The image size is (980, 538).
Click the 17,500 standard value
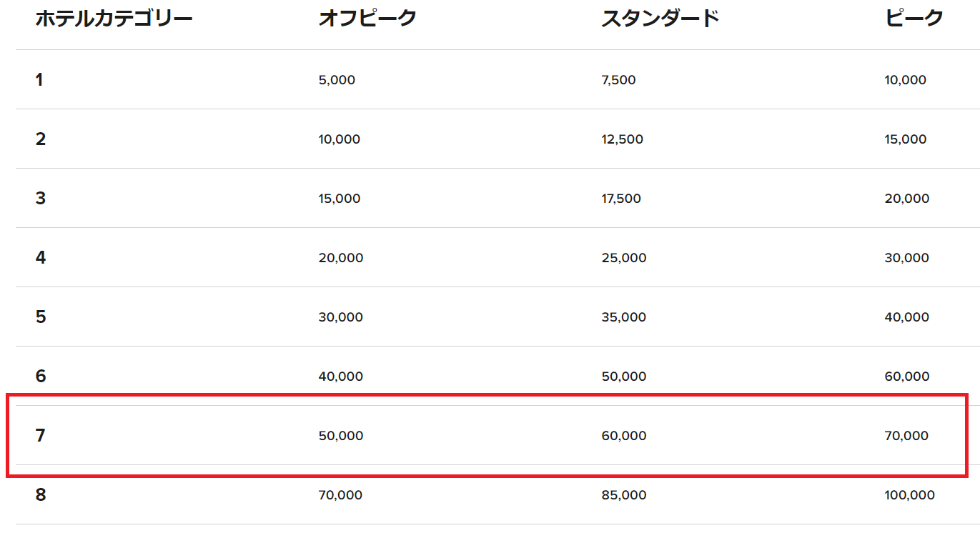click(621, 199)
